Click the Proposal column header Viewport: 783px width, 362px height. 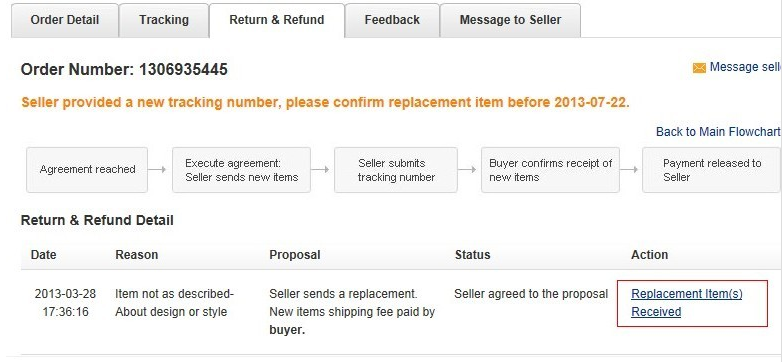tap(295, 255)
